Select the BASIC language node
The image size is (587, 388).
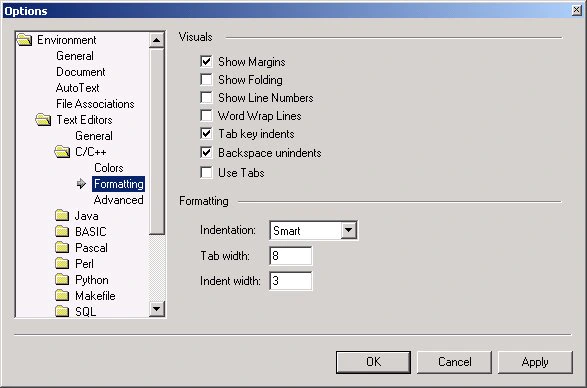[91, 232]
